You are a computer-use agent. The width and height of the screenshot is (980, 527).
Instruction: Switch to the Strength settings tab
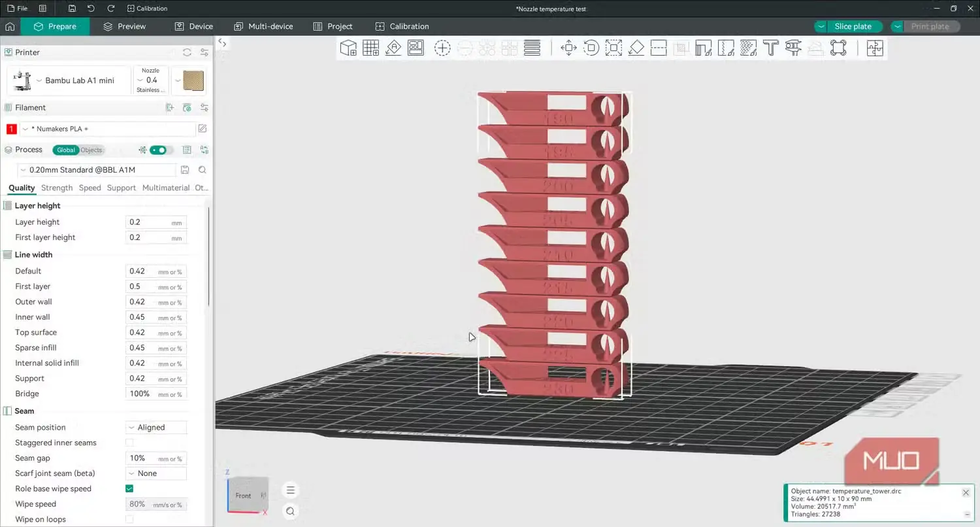click(x=57, y=188)
